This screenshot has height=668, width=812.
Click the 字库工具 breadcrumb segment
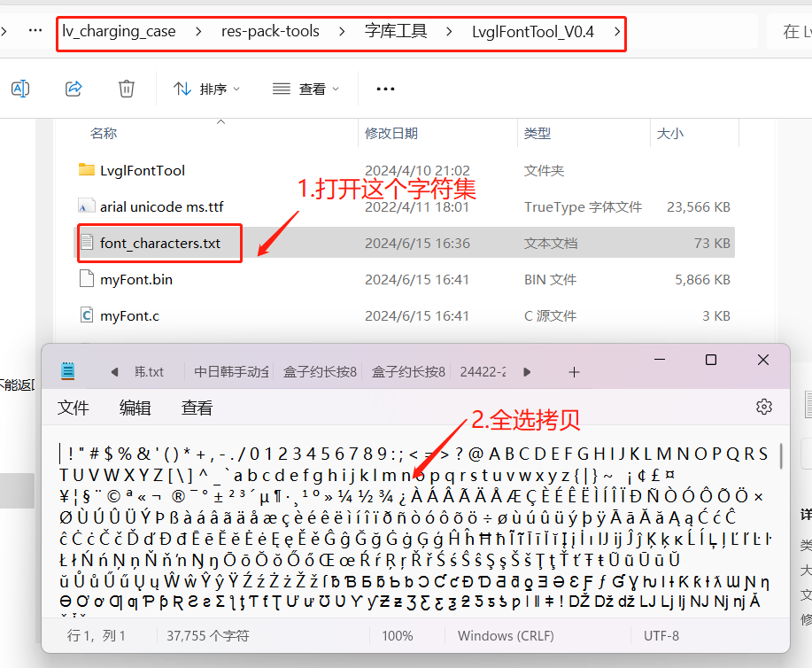(x=396, y=32)
